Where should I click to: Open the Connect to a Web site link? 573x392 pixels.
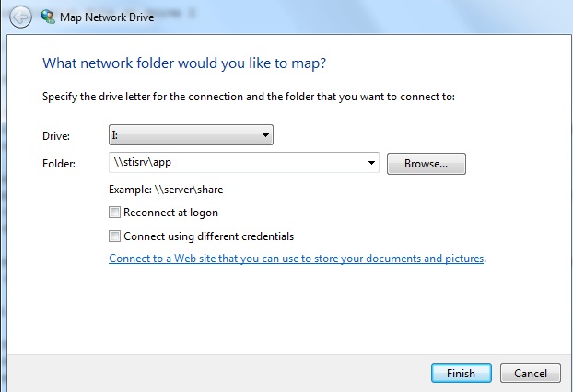tap(297, 259)
